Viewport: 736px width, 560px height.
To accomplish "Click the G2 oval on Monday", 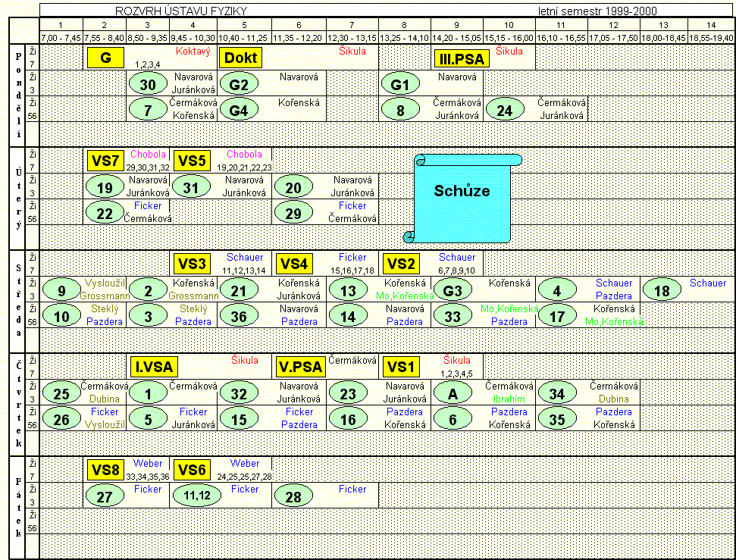I will (x=239, y=84).
